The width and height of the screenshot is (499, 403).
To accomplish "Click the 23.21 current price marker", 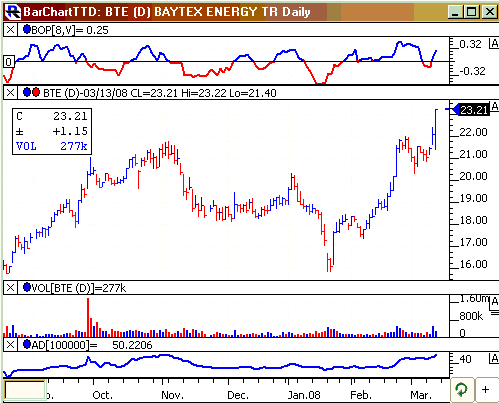I will coord(470,110).
